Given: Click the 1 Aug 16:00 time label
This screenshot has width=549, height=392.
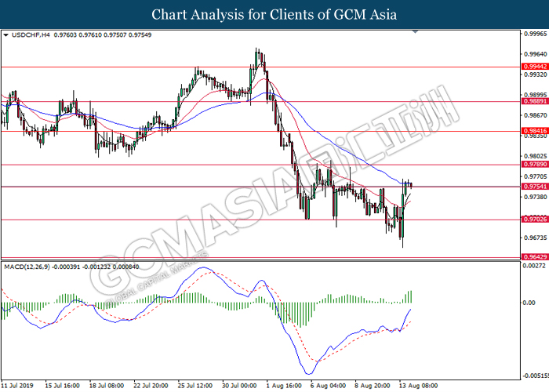Looking at the screenshot, I should 284,386.
